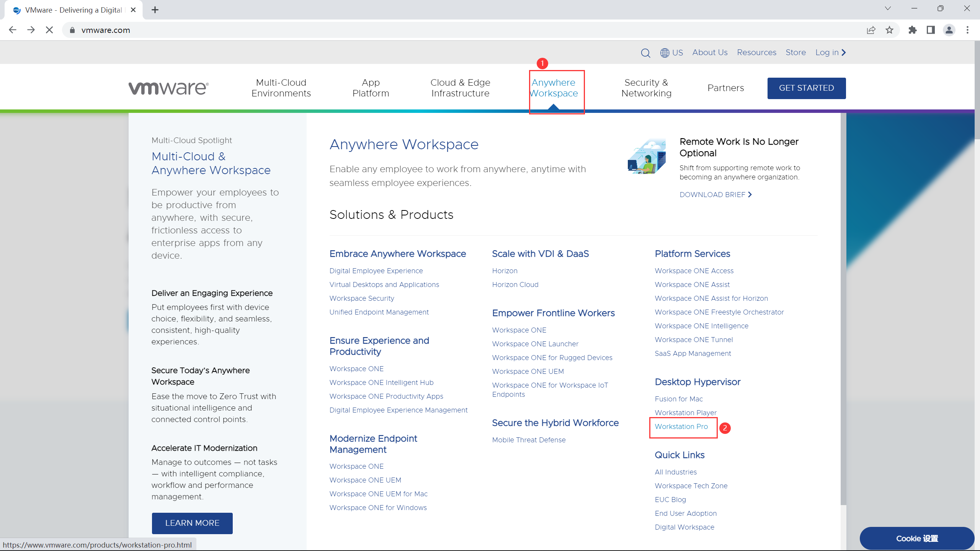
Task: Open Virtual Desktops and Applications link
Action: click(384, 285)
